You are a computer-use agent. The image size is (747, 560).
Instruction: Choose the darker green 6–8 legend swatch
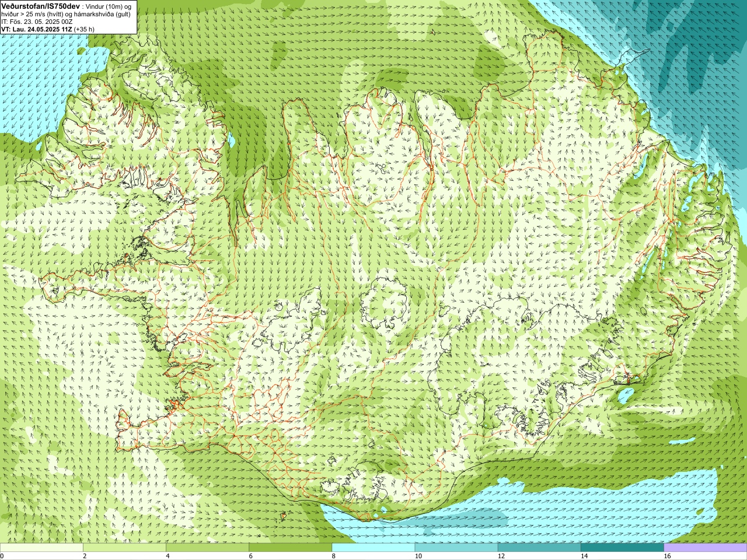(x=291, y=548)
